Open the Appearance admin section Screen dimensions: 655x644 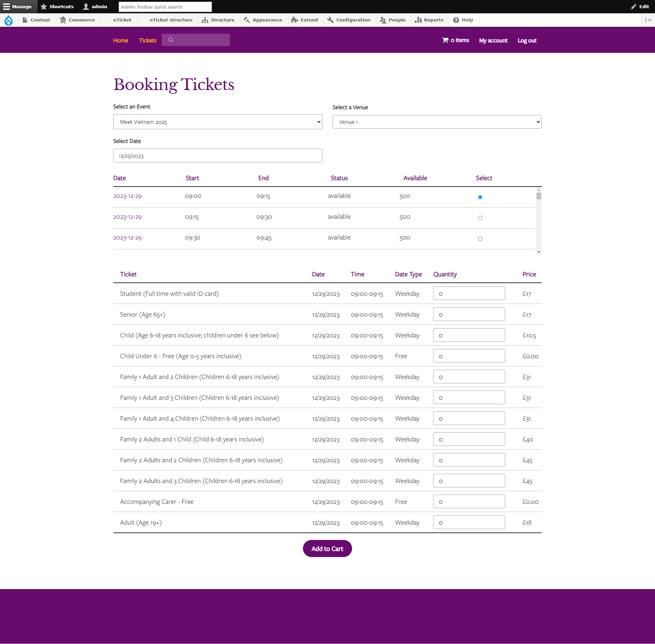pos(263,20)
